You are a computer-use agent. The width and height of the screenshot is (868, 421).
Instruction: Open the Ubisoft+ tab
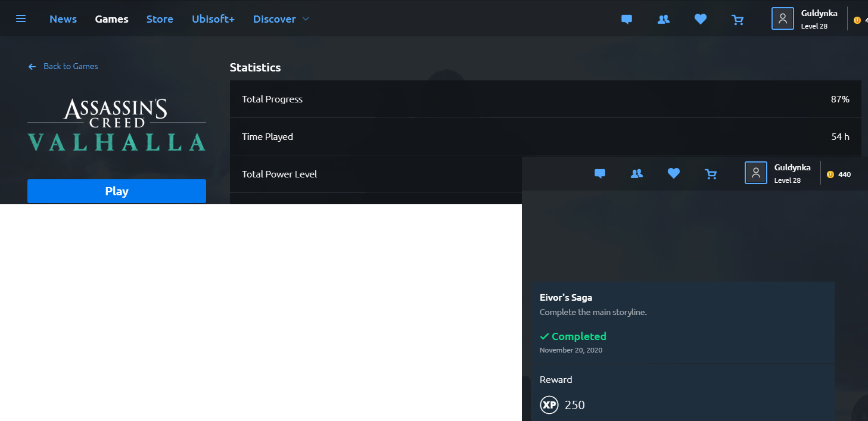tap(213, 19)
